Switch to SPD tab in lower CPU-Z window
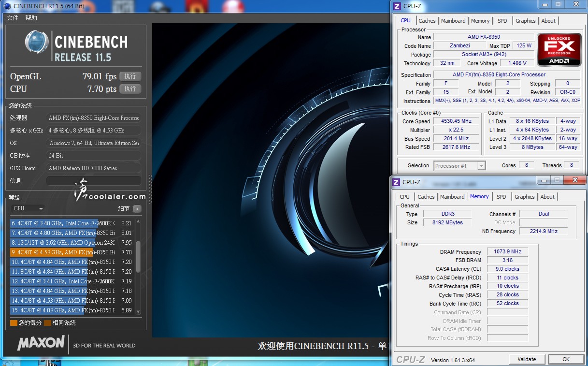588x366 pixels. tap(502, 197)
